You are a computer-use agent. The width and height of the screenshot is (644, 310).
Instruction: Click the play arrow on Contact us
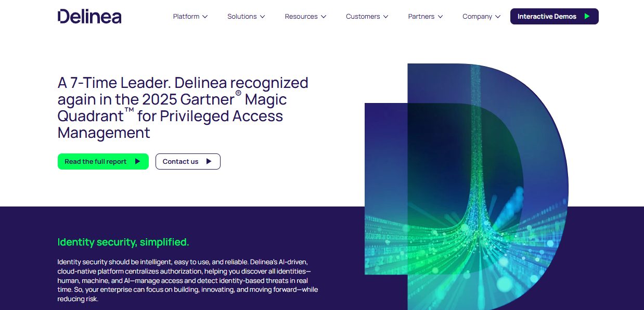coord(209,161)
